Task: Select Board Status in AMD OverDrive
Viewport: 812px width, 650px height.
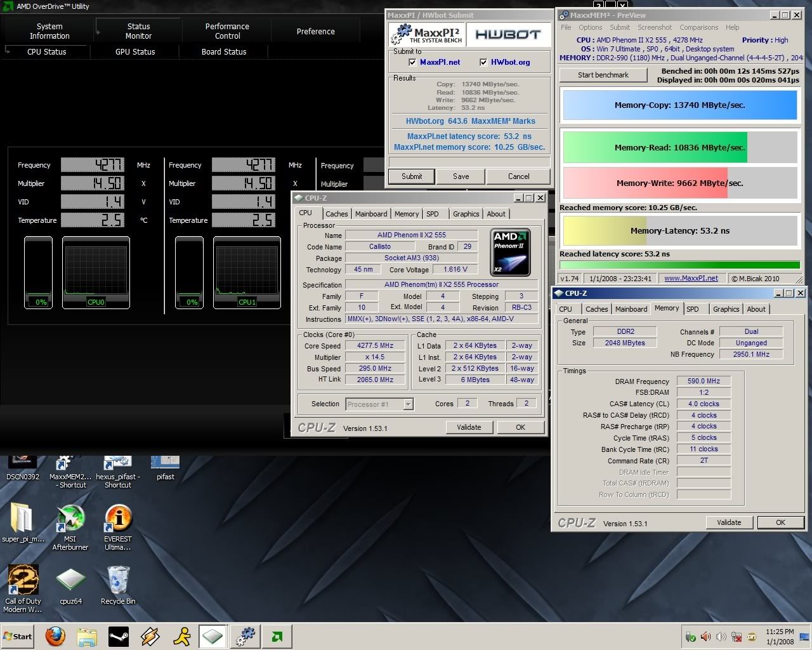Action: [224, 51]
